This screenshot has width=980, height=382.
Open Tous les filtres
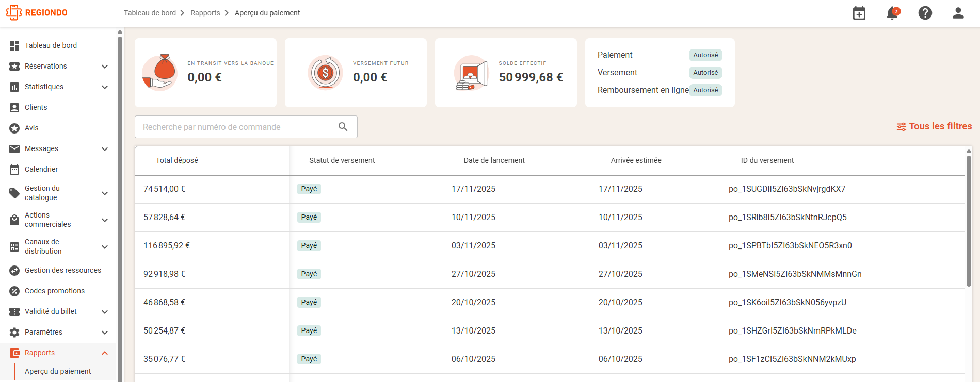[934, 126]
